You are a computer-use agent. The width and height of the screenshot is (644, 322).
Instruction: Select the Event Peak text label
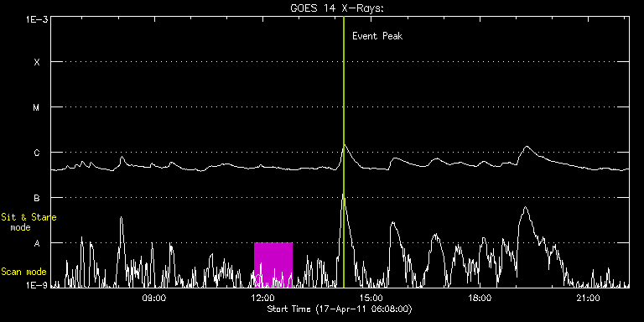click(377, 36)
